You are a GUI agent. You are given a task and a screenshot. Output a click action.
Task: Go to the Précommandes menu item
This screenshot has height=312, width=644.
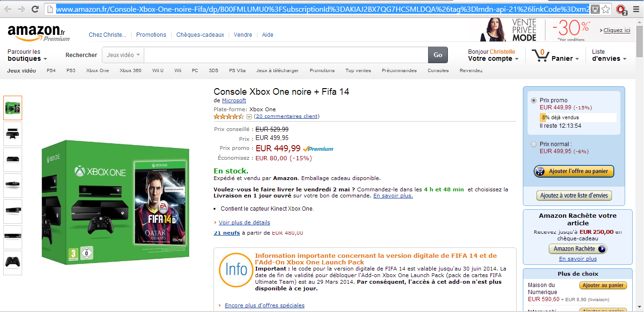399,71
